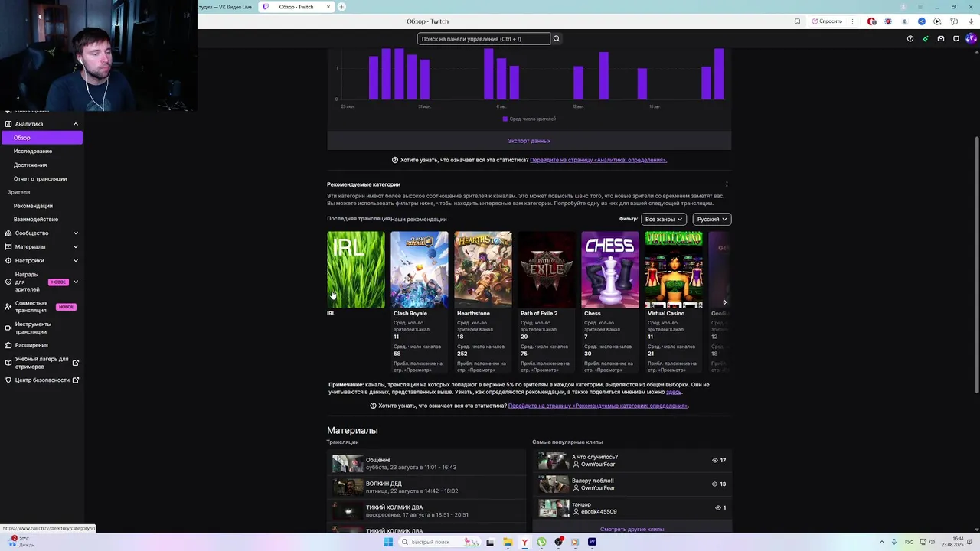980x551 pixels.
Task: Open the Hearthstone category thumbnail
Action: pyautogui.click(x=483, y=269)
